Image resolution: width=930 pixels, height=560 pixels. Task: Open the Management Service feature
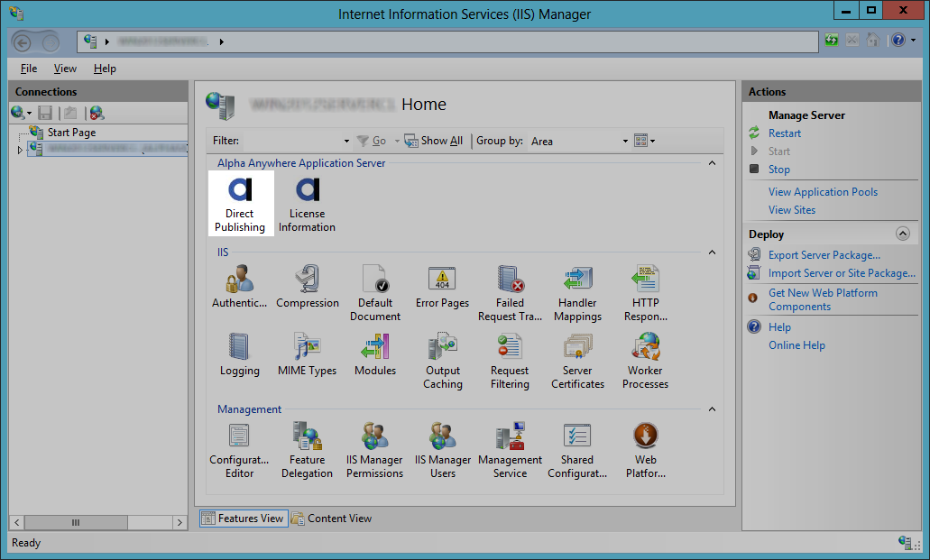(510, 450)
